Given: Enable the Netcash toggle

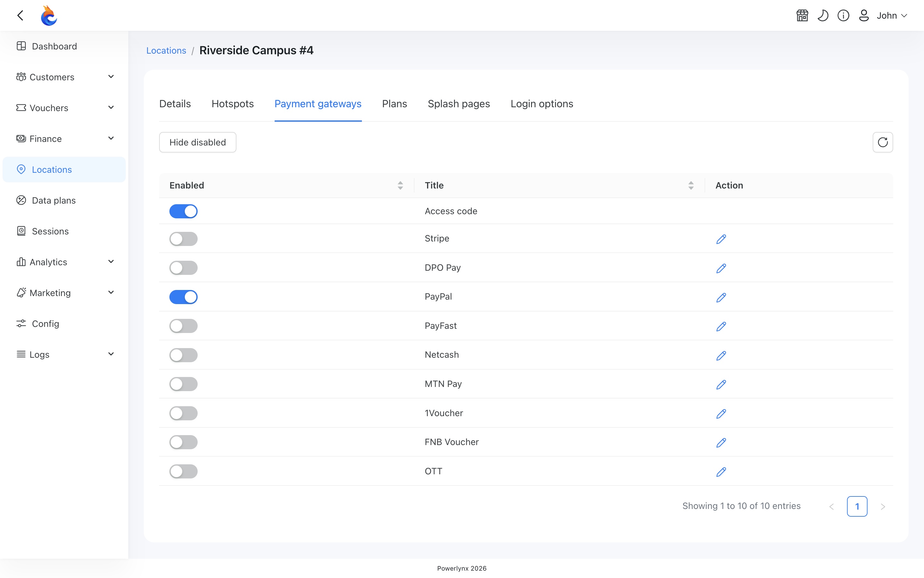Looking at the screenshot, I should point(183,355).
